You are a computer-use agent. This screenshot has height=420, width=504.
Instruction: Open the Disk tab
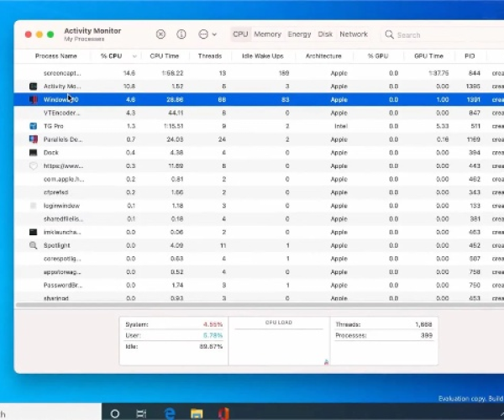325,34
